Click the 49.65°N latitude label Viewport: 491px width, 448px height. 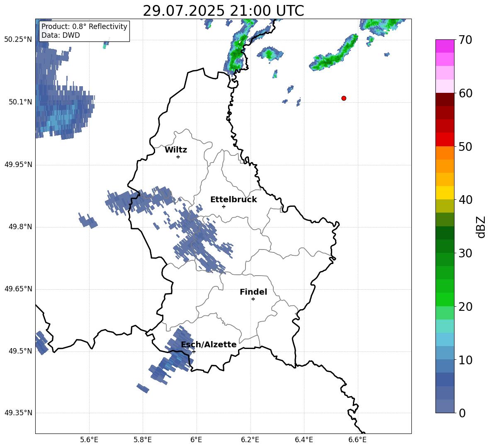point(18,289)
